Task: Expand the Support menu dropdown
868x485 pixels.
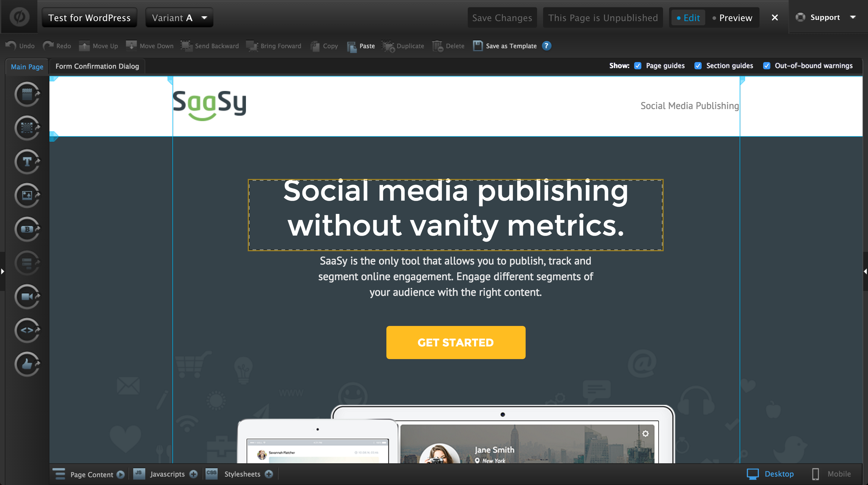Action: coord(854,18)
